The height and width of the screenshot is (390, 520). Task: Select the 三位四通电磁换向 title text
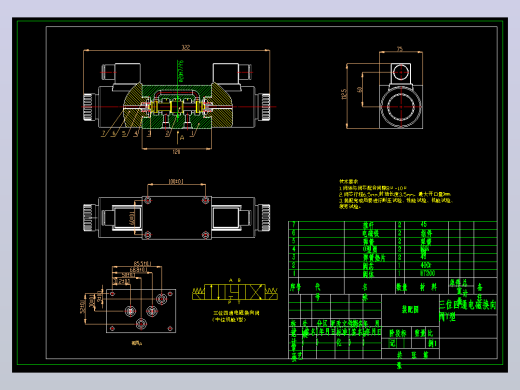tap(468, 305)
